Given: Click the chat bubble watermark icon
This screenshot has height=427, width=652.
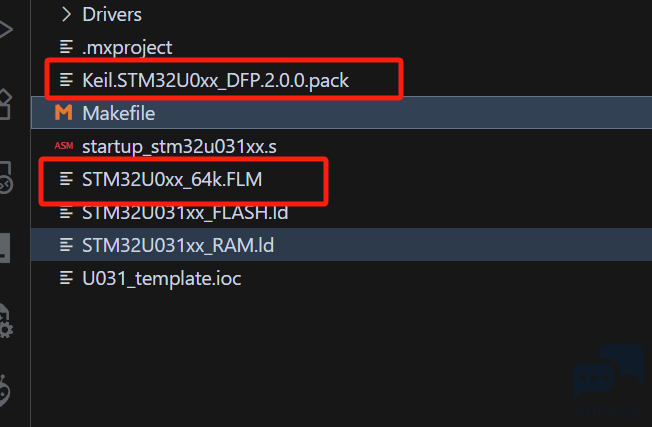Looking at the screenshot, I should (608, 372).
